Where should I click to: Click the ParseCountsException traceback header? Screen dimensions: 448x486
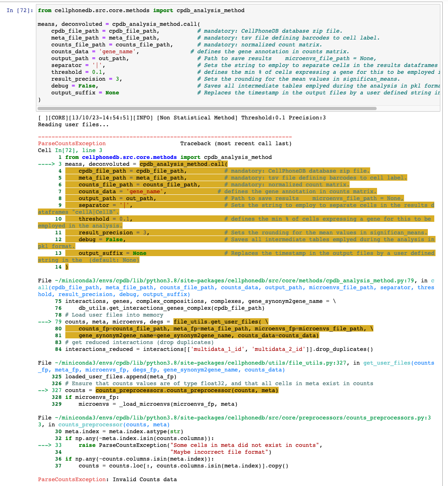coord(71,143)
